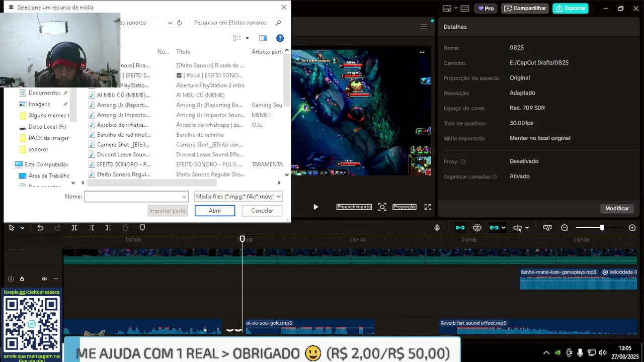Viewport: 644px width, 362px height.
Task: Lock the main video track
Action: [x=22, y=279]
